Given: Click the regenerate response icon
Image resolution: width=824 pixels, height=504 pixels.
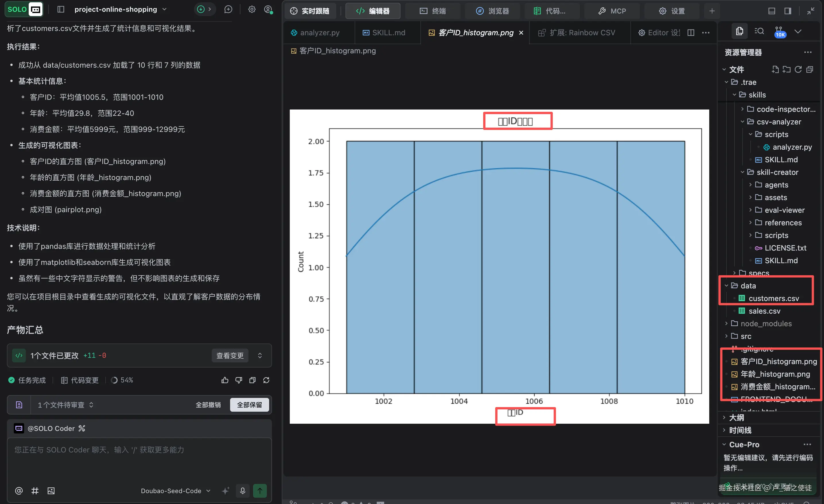Looking at the screenshot, I should 266,380.
